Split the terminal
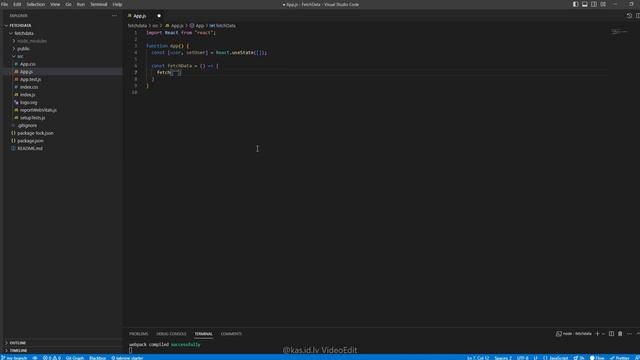Image resolution: width=640 pixels, height=360 pixels. 611,334
